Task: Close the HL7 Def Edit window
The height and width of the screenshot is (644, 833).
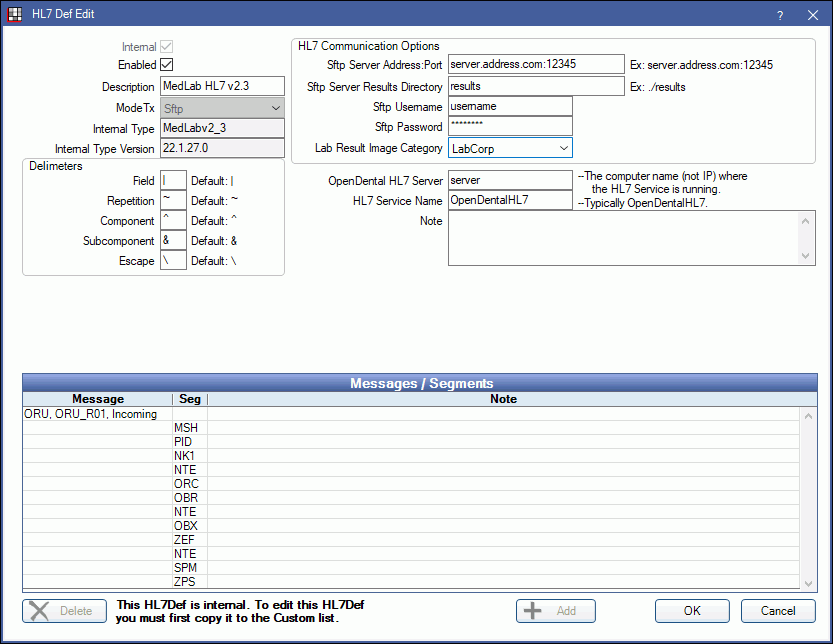Action: click(812, 15)
